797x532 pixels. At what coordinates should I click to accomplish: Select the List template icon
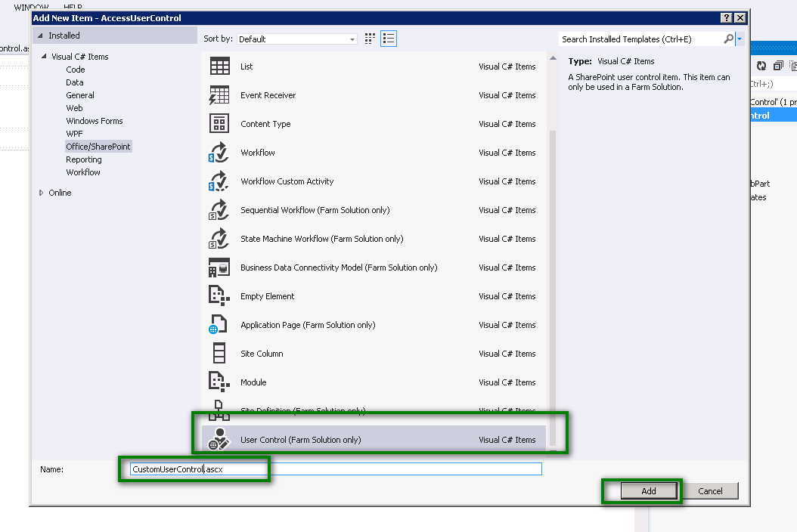click(x=219, y=66)
